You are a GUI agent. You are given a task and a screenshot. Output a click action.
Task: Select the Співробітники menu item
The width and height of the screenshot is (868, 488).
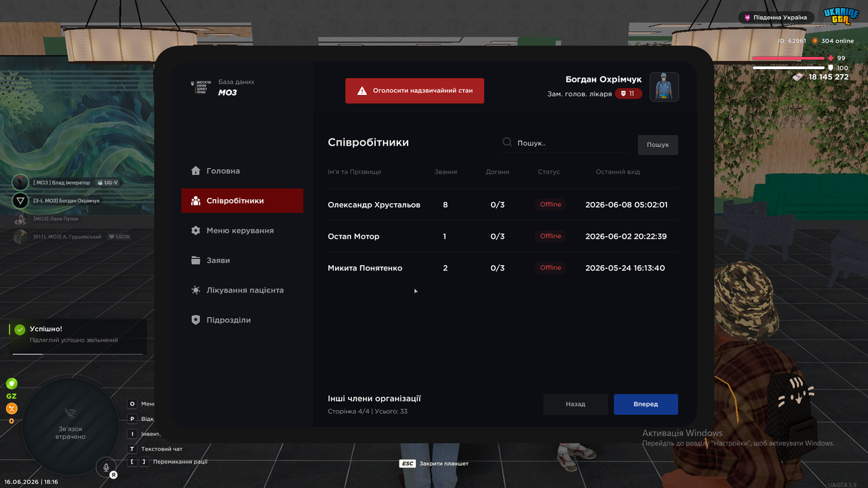click(x=242, y=201)
